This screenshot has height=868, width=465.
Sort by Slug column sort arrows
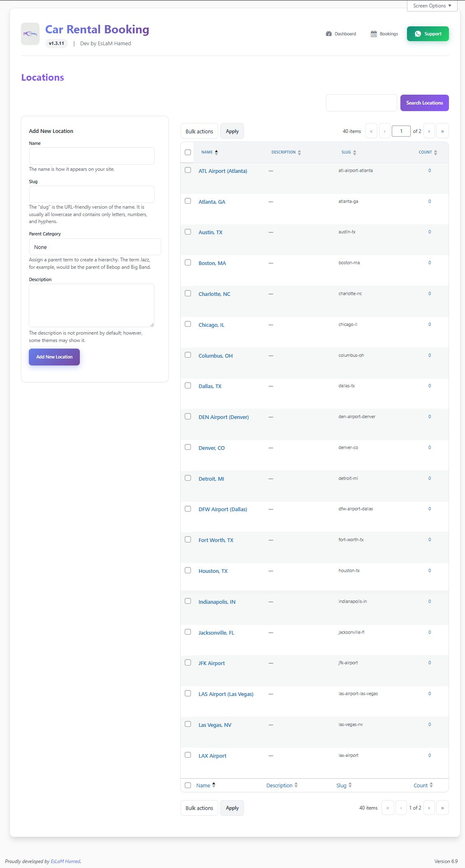click(x=354, y=152)
